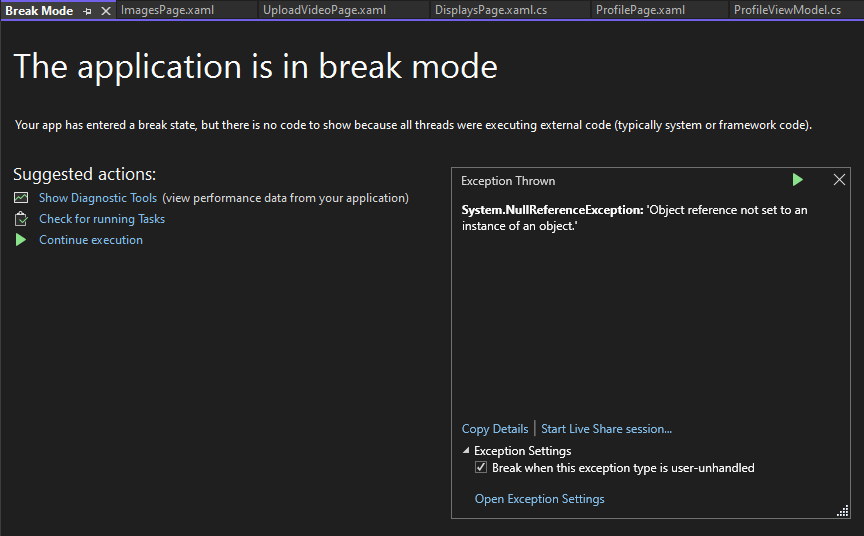Click the popup resize grip corner

(x=843, y=511)
